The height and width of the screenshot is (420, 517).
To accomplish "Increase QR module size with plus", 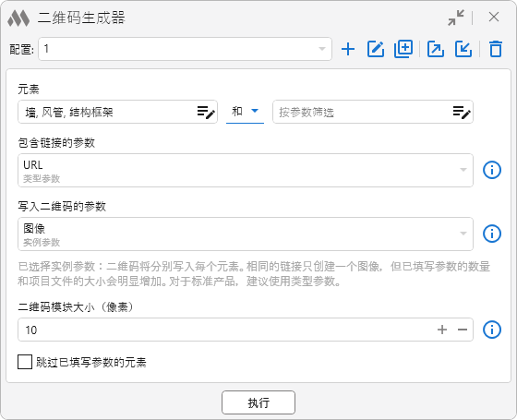I will tap(442, 330).
